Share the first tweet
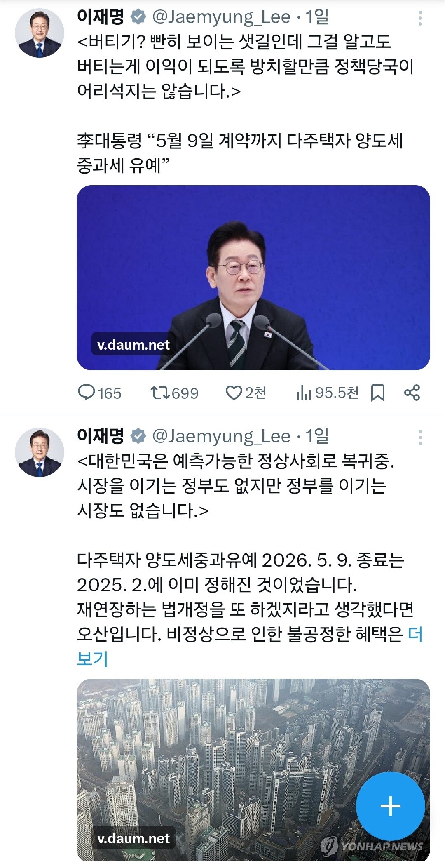The width and height of the screenshot is (445, 868). tap(412, 393)
